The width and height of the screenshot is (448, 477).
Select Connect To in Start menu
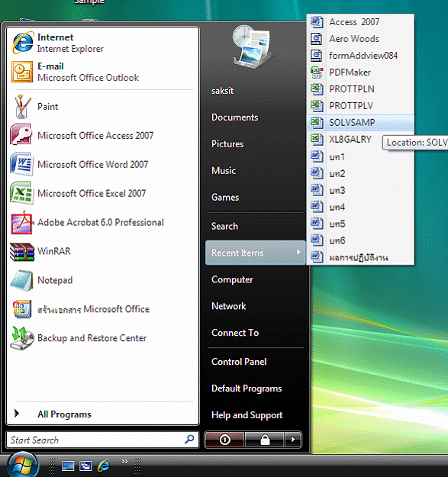(235, 333)
